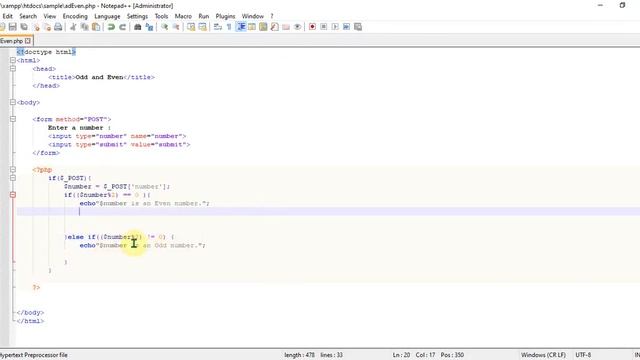Open the Encoding menu

[75, 16]
